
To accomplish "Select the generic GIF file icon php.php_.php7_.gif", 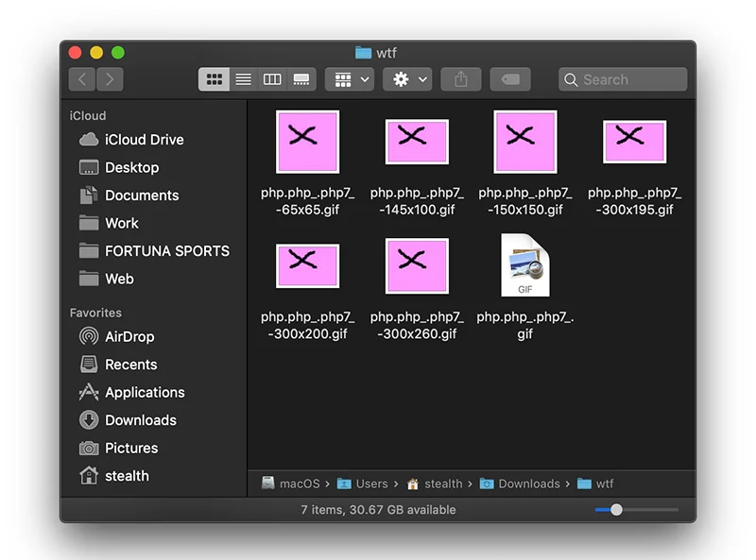I will (525, 265).
